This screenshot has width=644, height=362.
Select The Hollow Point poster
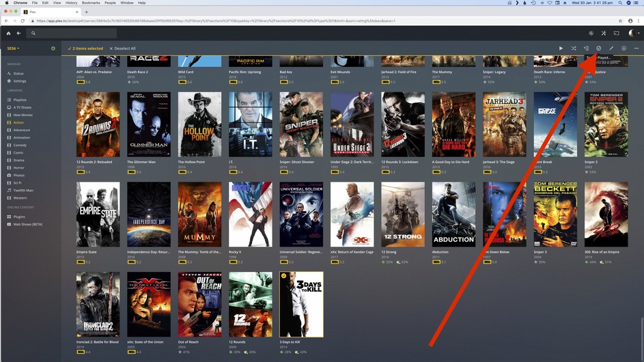[199, 124]
